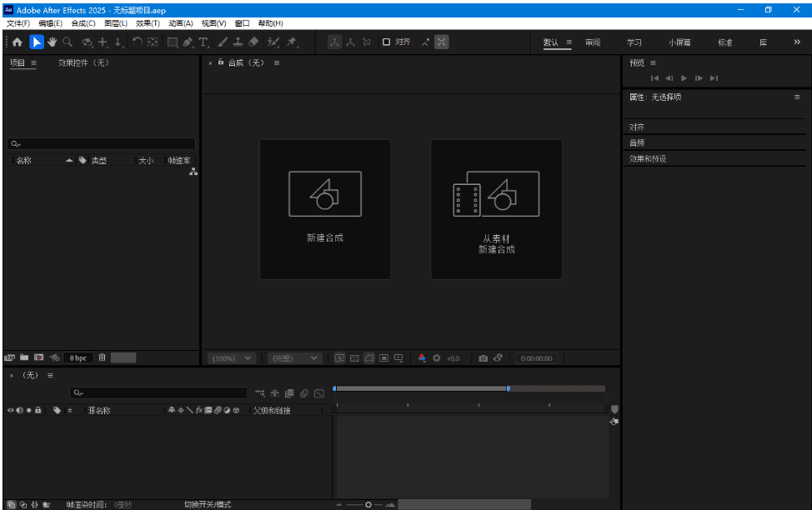Open the 效果(T) menu

click(x=148, y=23)
